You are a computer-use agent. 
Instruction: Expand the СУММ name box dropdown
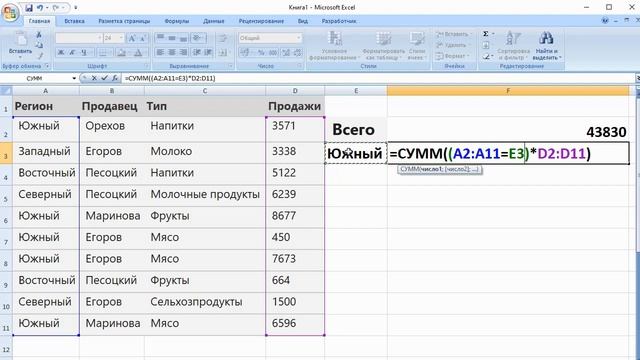pyautogui.click(x=74, y=78)
